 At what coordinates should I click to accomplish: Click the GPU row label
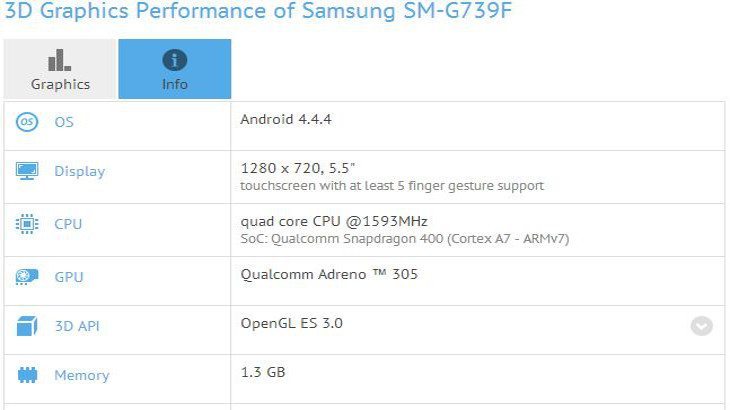69,277
